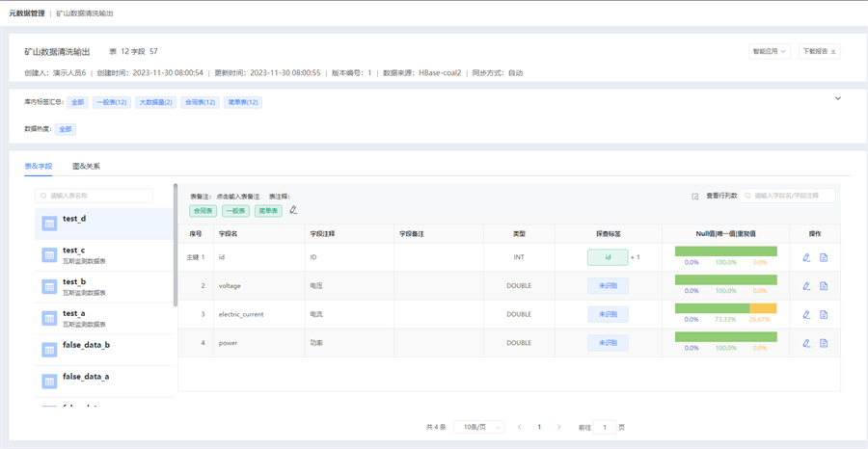Open detail document icon for voltage row
868x449 pixels.
click(x=824, y=286)
